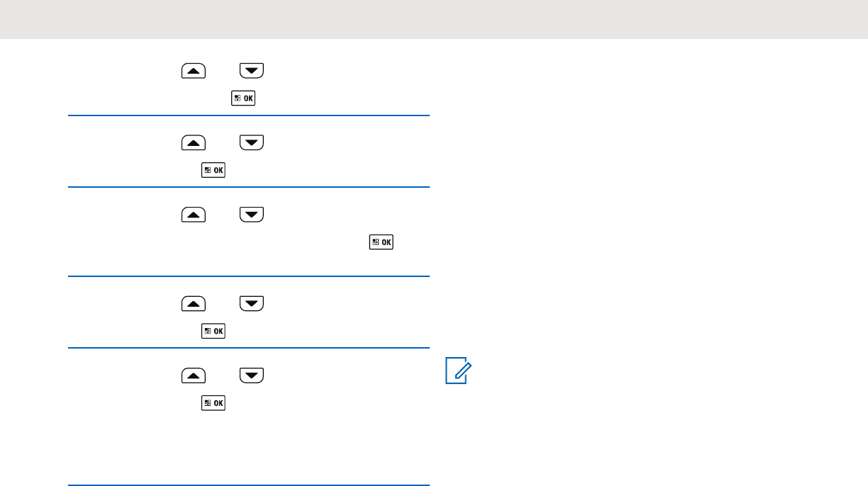Click the up arrow key icon in the fifth step
The height and width of the screenshot is (486, 868).
point(194,375)
